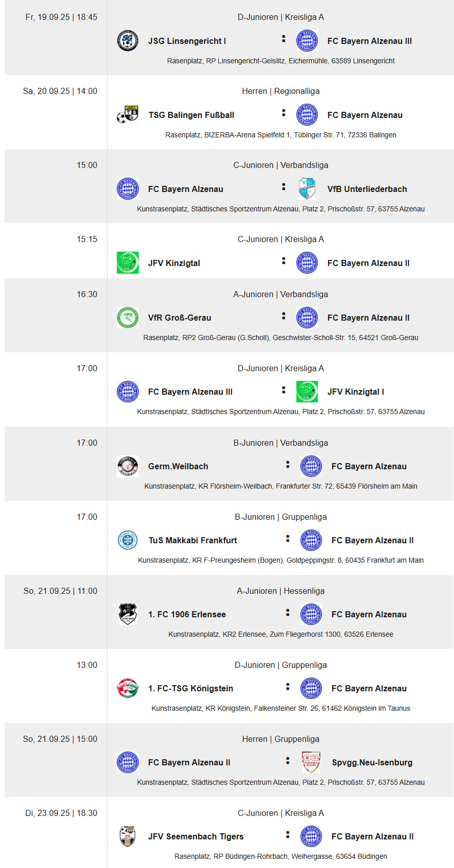Click the 1. FC 1906 Erlensee crest

coord(128,614)
